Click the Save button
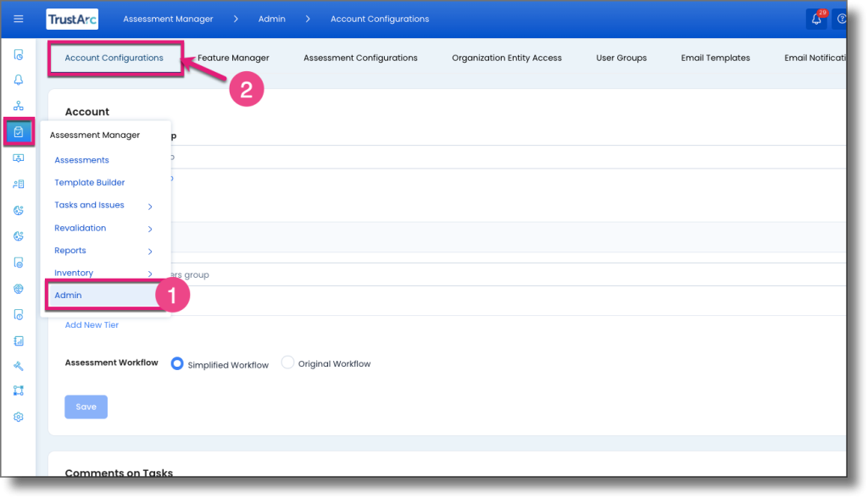Image resolution: width=868 pixels, height=498 pixels. [86, 407]
